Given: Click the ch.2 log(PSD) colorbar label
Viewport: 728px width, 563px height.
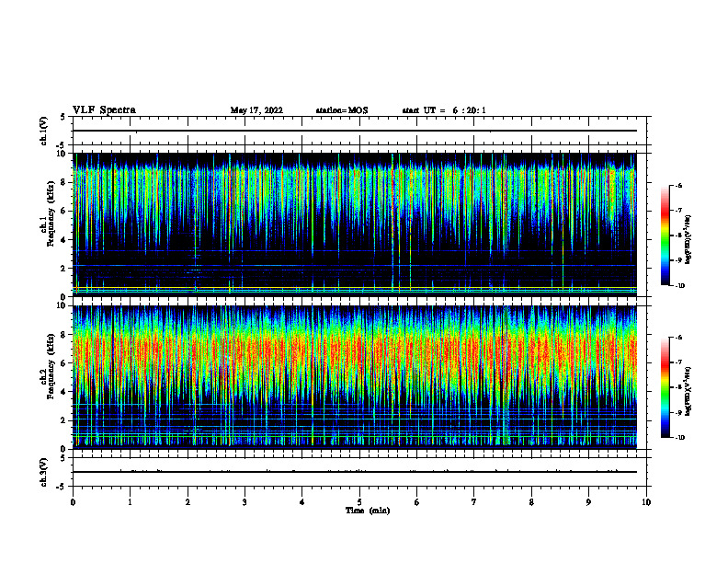Looking at the screenshot, I should pos(688,391).
